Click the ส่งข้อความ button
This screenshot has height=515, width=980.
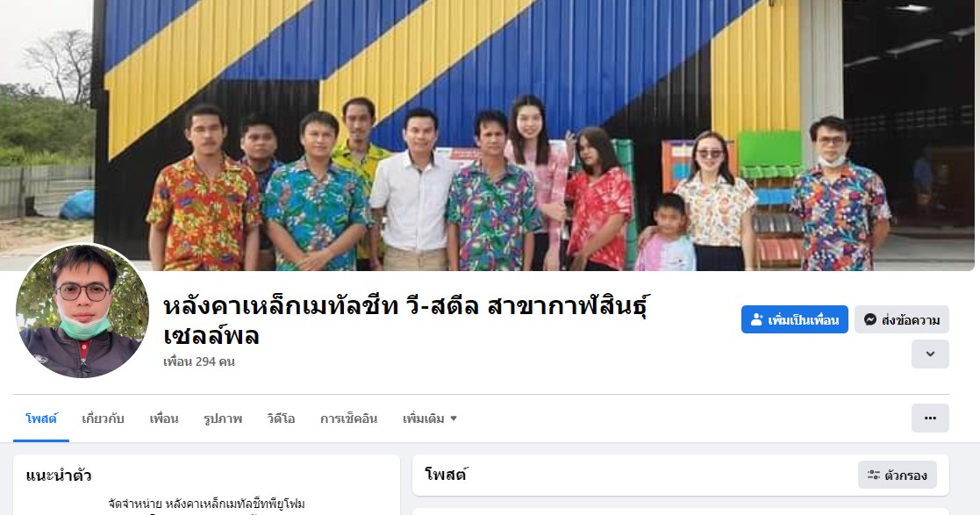tap(902, 319)
